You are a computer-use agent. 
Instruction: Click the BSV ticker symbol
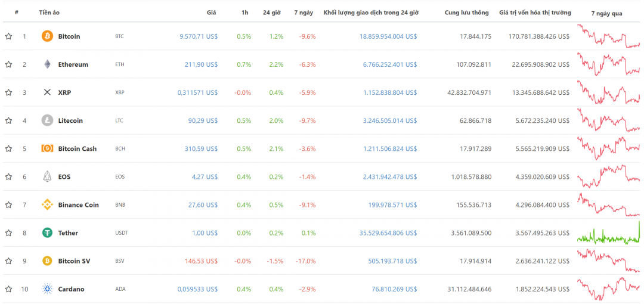pyautogui.click(x=120, y=260)
